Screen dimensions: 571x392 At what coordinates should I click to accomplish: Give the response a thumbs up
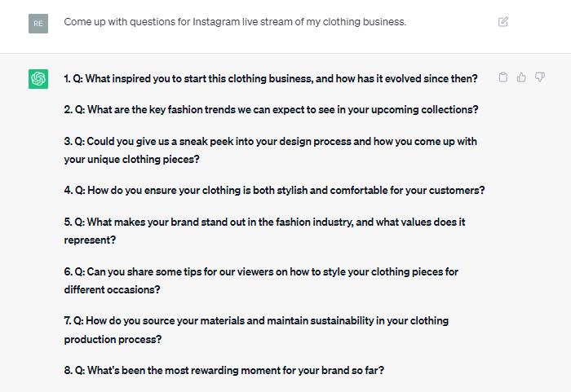click(x=521, y=77)
